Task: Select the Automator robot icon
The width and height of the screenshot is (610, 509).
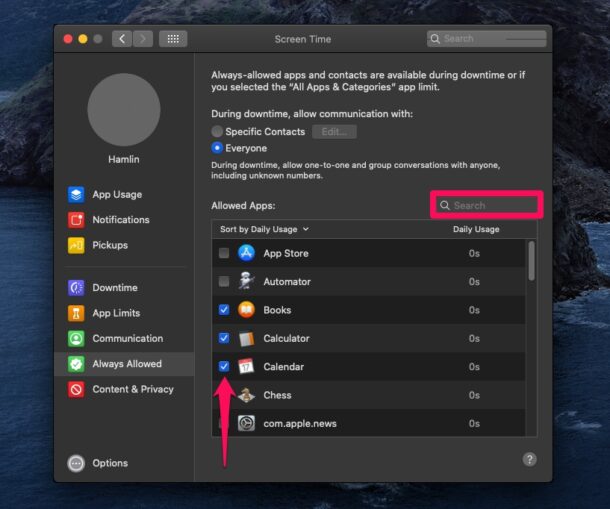Action: (x=246, y=281)
